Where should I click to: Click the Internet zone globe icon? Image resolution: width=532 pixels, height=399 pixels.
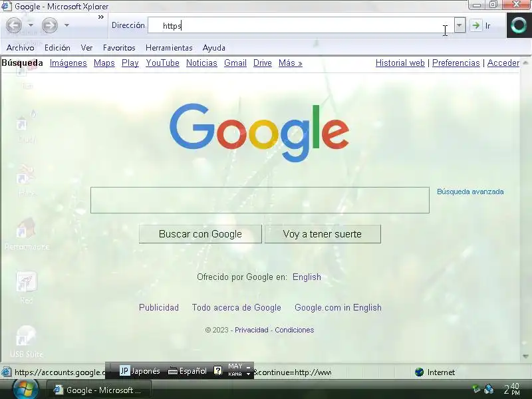point(420,372)
